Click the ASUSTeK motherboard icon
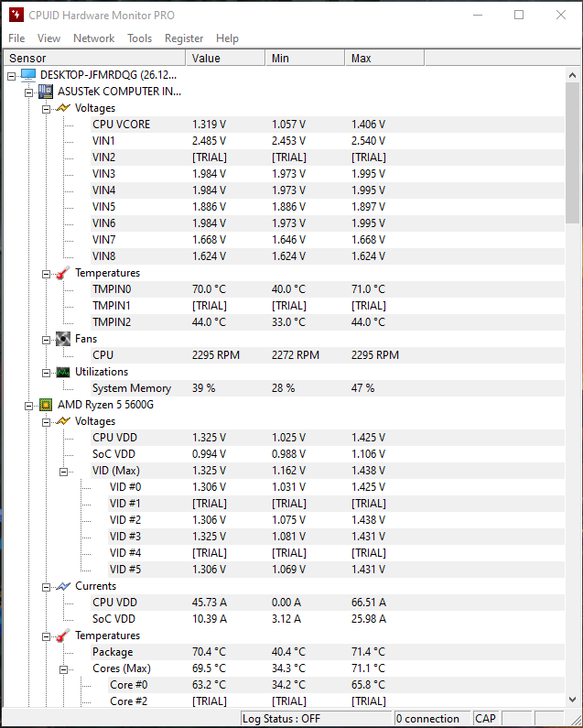 coord(46,92)
